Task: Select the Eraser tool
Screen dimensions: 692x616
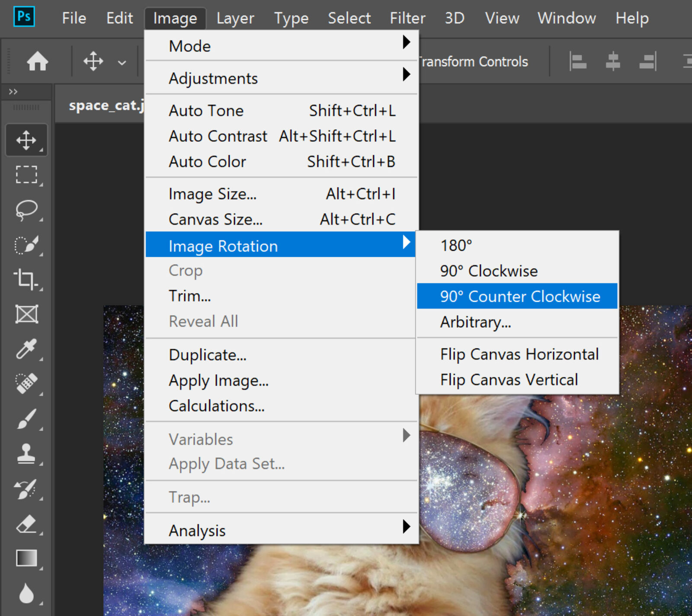Action: click(x=26, y=524)
